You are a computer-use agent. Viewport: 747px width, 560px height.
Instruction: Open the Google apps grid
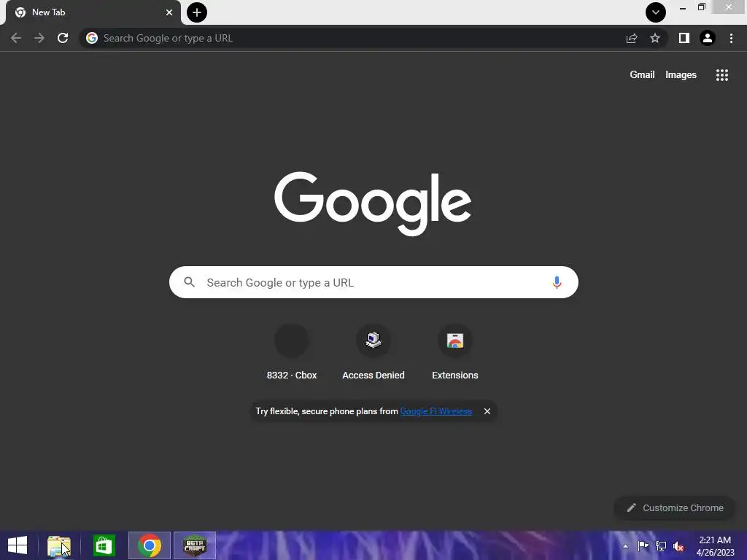tap(722, 75)
